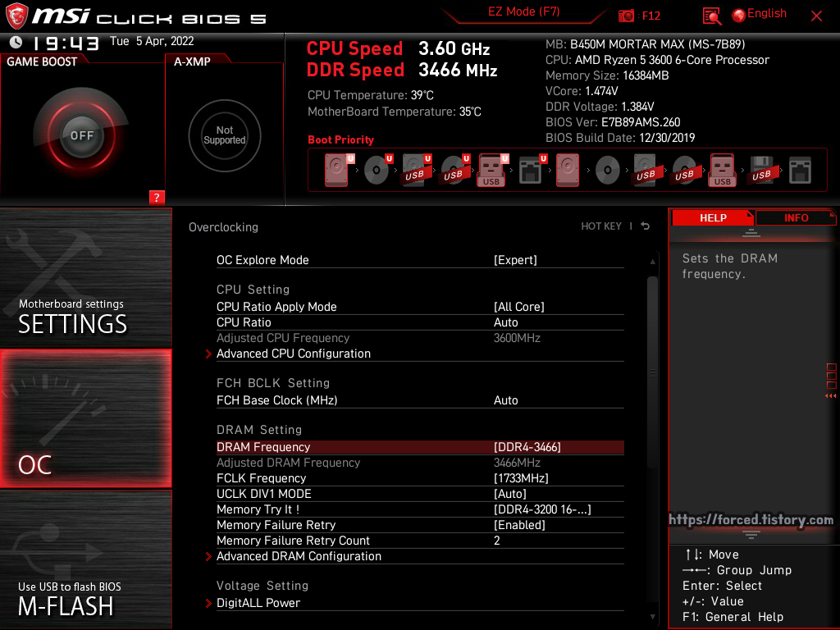Select the UEFI CD/DVD boot device icon

coord(377,170)
